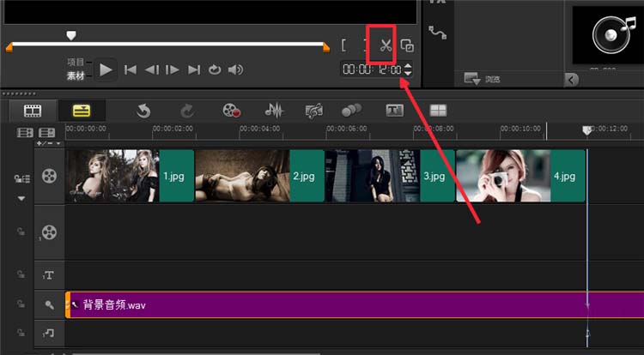The height and width of the screenshot is (355, 644).
Task: Click the enlarge preview window icon
Action: (407, 45)
